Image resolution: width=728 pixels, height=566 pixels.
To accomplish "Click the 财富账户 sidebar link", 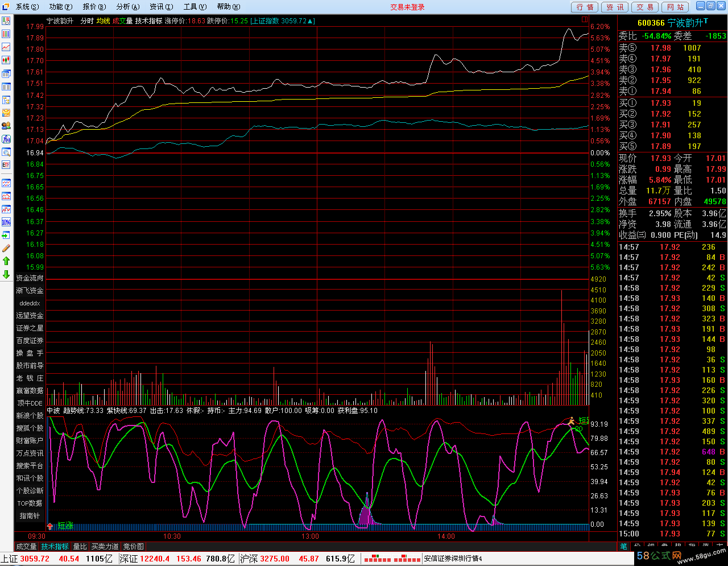I will [30, 441].
